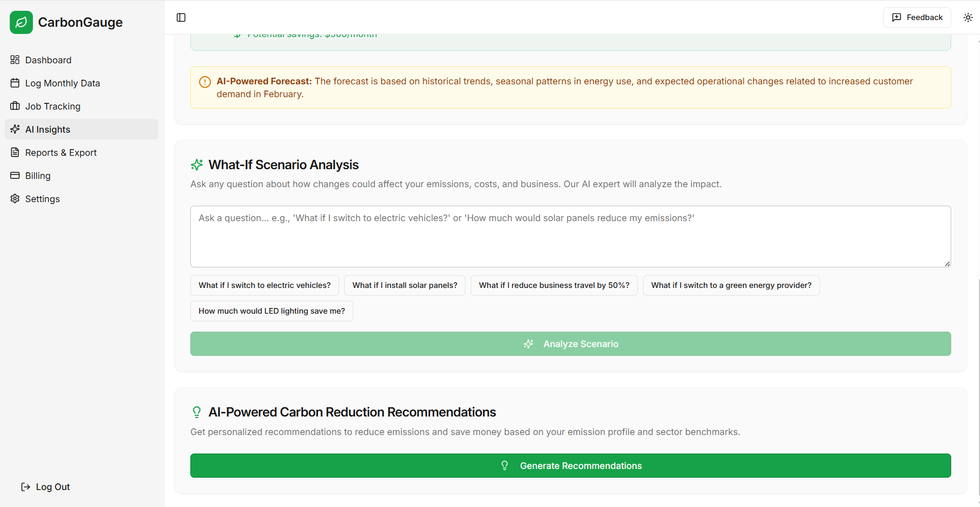Viewport: 980px width, 507px height.
Task: Click the Log Monthly Data calendar icon
Action: (15, 83)
